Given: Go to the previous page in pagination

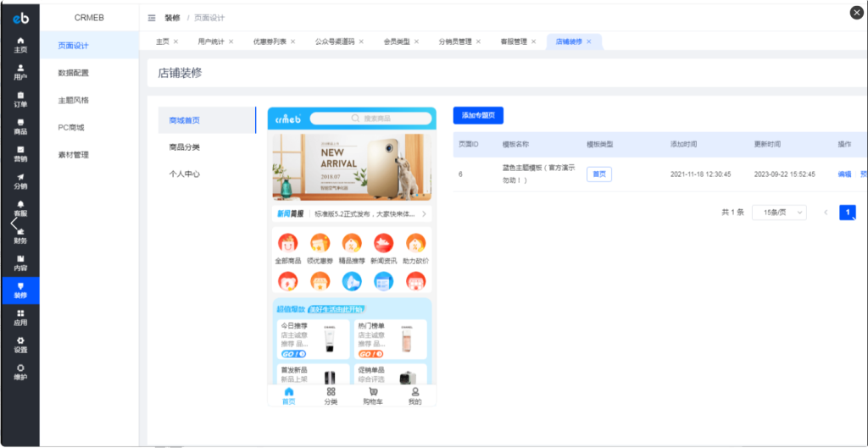Looking at the screenshot, I should (x=826, y=213).
